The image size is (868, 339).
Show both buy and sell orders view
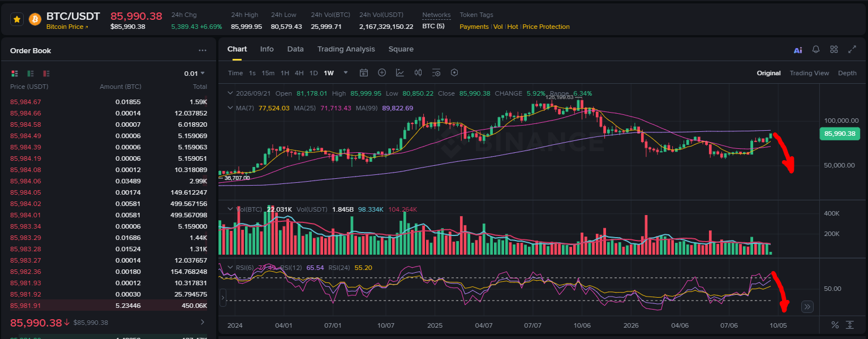point(15,74)
